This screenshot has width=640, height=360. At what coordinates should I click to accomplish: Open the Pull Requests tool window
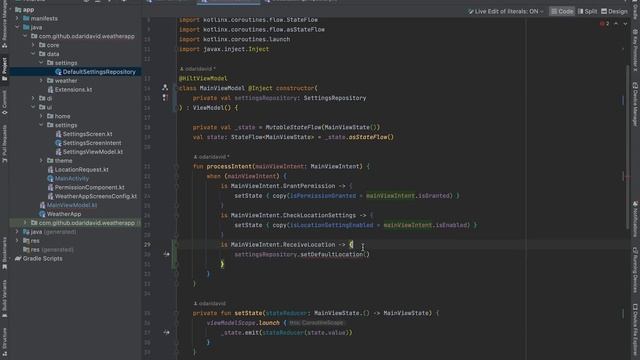[4, 144]
